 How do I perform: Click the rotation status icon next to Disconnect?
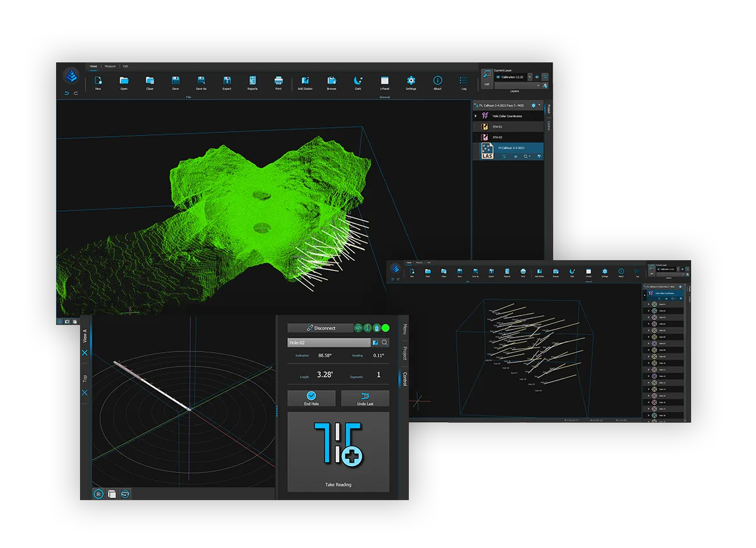358,328
